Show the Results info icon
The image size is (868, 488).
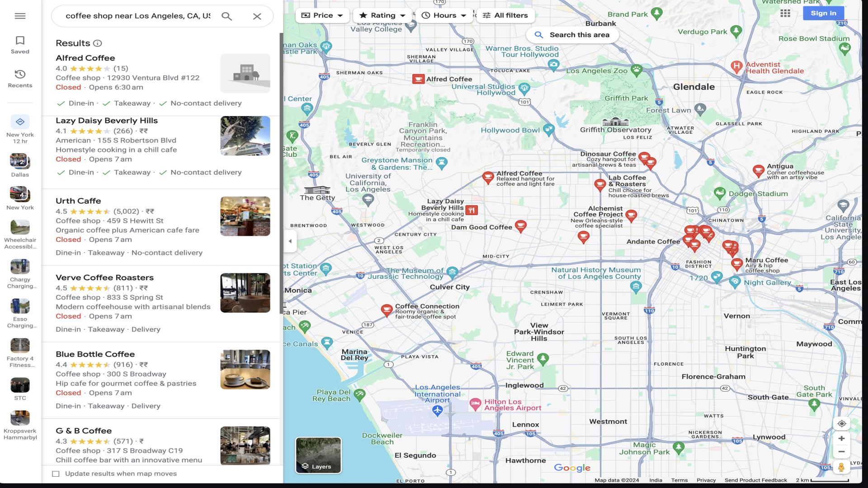(97, 43)
